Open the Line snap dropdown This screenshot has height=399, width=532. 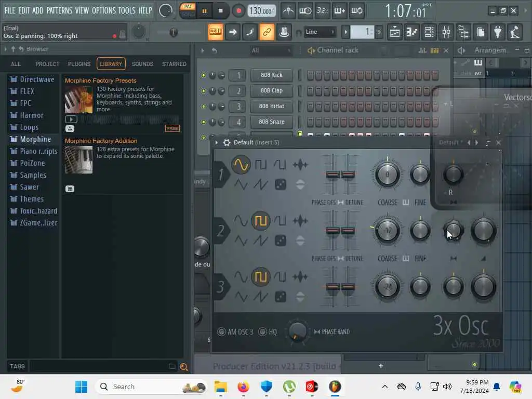tap(320, 32)
